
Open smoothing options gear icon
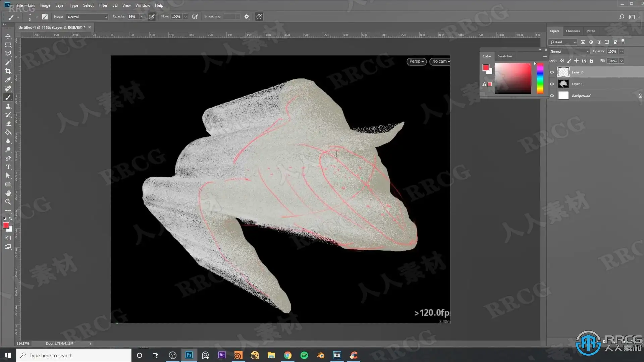coord(247,17)
